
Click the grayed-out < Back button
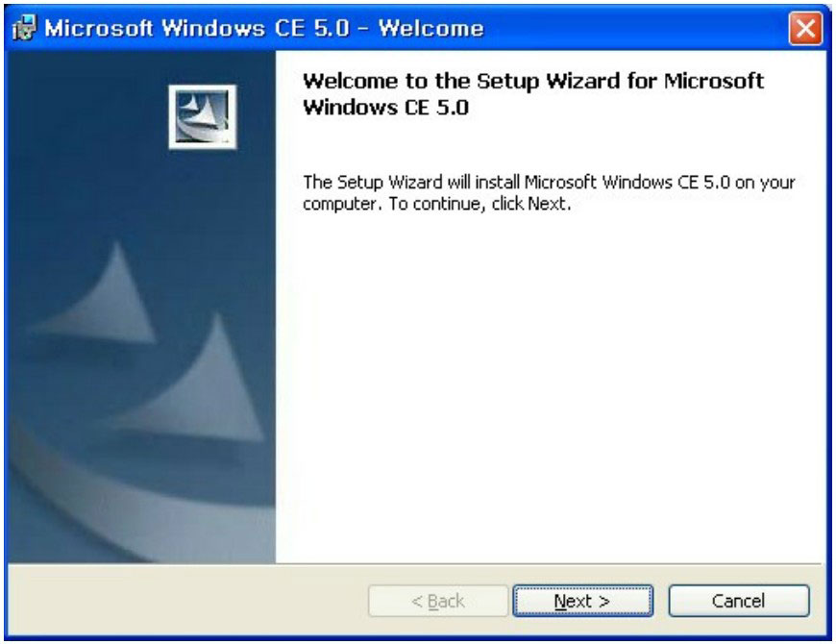(x=438, y=601)
